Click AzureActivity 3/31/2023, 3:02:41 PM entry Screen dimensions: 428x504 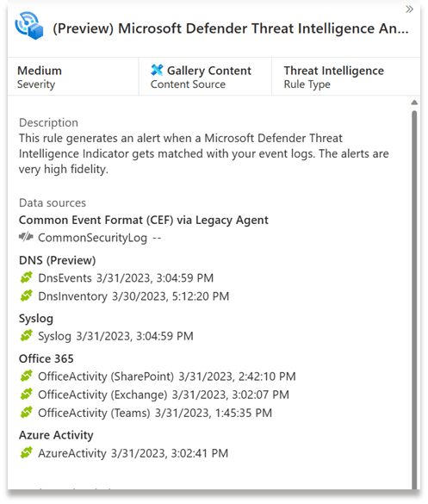click(x=133, y=453)
